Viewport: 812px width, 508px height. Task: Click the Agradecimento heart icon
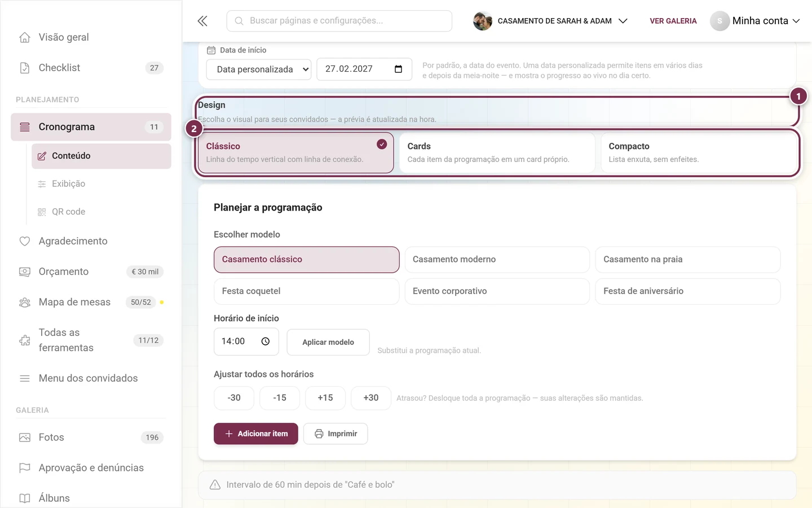(x=25, y=241)
